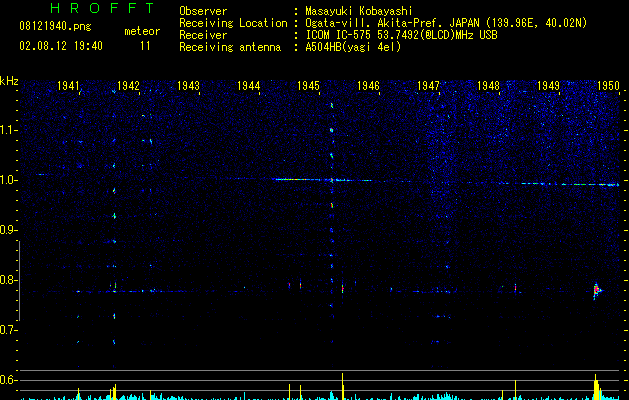Viewport: 629px width, 400px height.
Task: Select the meteor count value 11
Action: pyautogui.click(x=145, y=46)
